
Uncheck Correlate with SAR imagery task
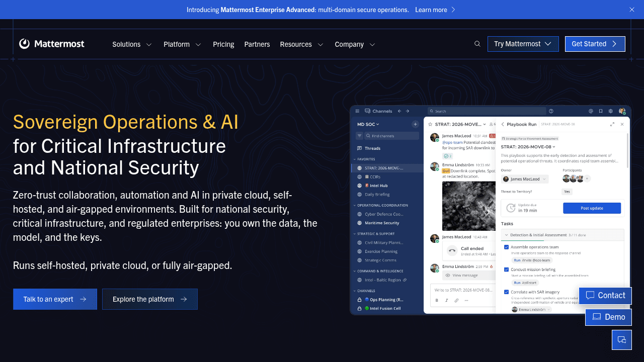tap(506, 292)
